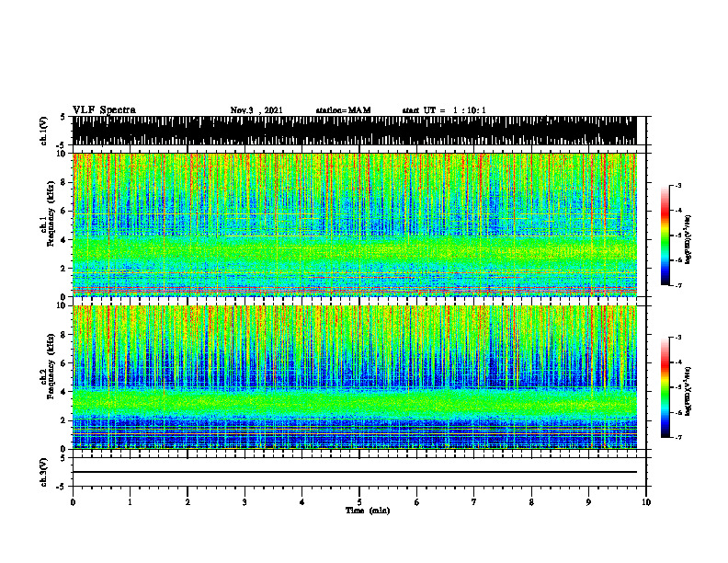This screenshot has height=563, width=728.
Task: Click the ch.2 frequency axis "8" tick label
Action: 64,335
